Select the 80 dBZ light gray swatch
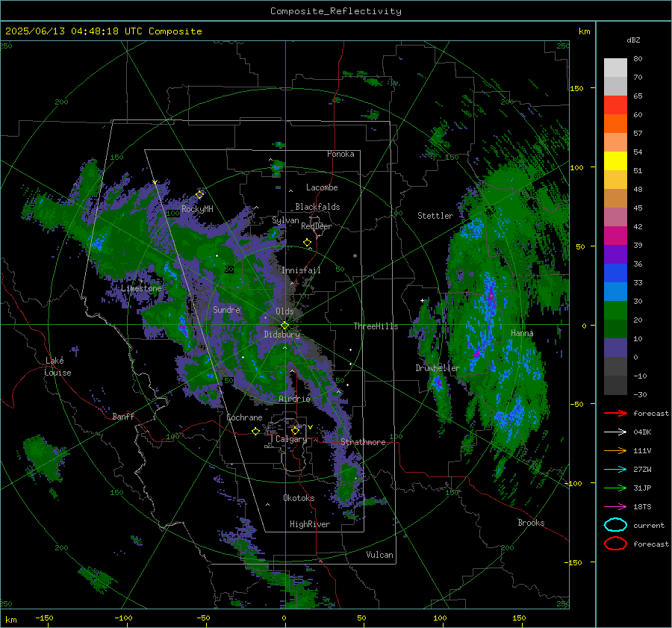The height and width of the screenshot is (628, 672). click(615, 67)
